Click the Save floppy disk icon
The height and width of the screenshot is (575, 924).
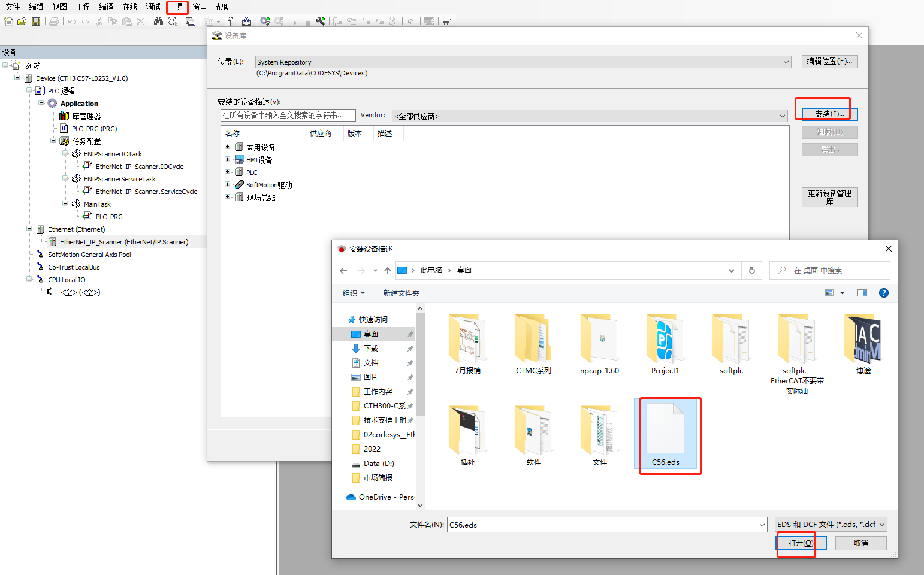coord(36,22)
